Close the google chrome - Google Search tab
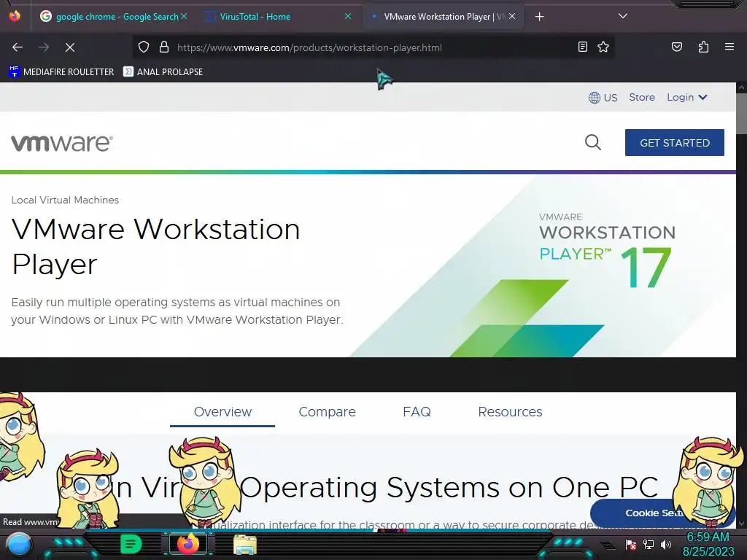The width and height of the screenshot is (747, 560). click(x=184, y=16)
